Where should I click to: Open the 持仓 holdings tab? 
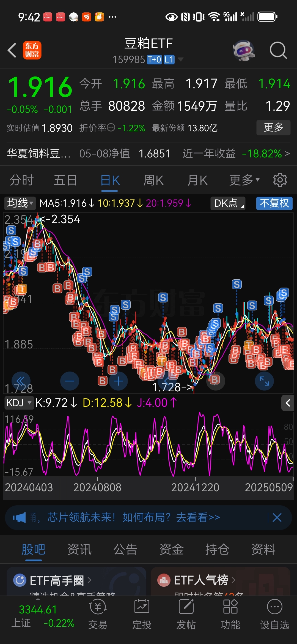tap(217, 550)
